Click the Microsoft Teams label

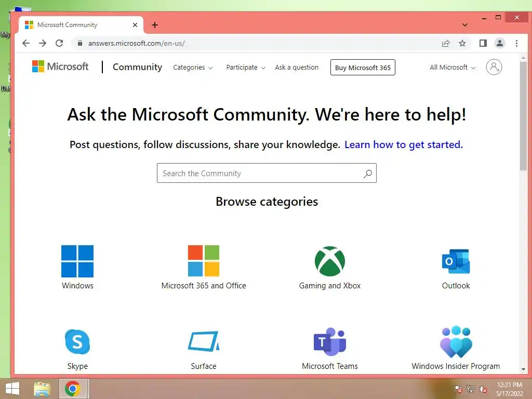[330, 366]
